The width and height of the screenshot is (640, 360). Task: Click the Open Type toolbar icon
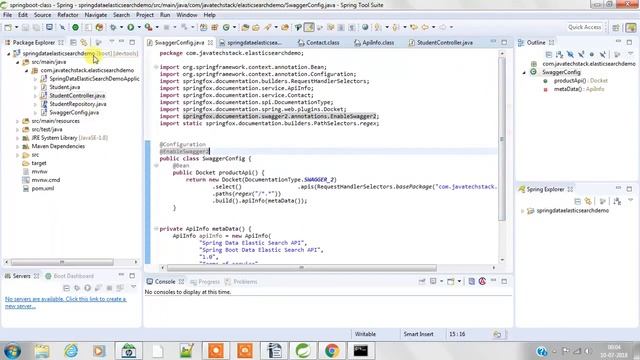pyautogui.click(x=245, y=27)
